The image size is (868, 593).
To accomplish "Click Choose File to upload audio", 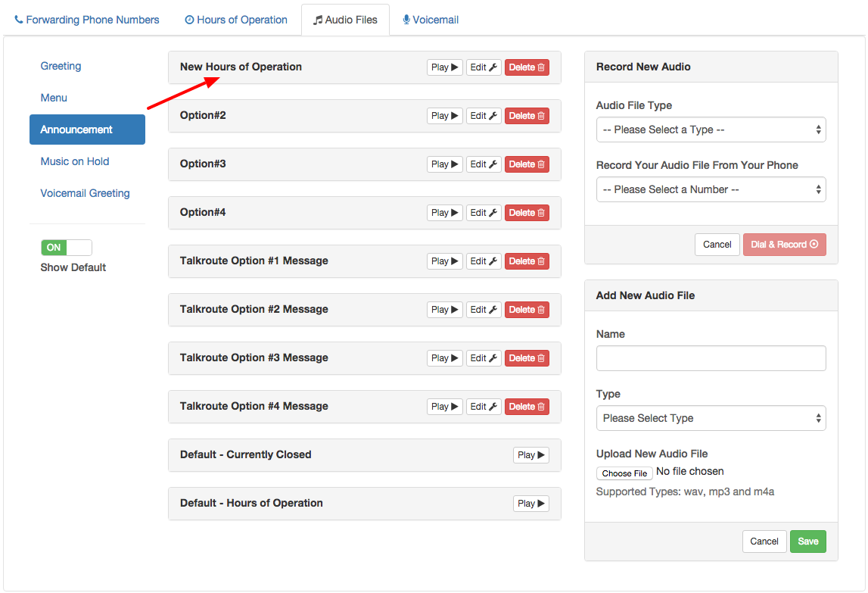I will tap(624, 473).
